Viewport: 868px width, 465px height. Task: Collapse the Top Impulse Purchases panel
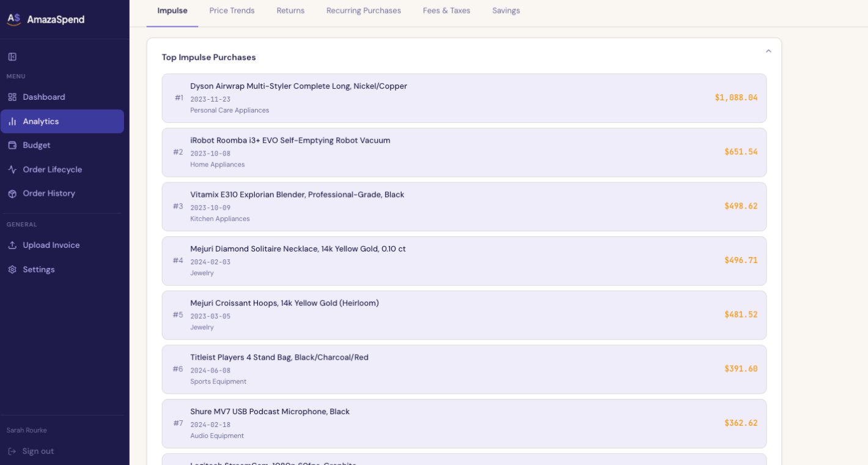tap(768, 51)
